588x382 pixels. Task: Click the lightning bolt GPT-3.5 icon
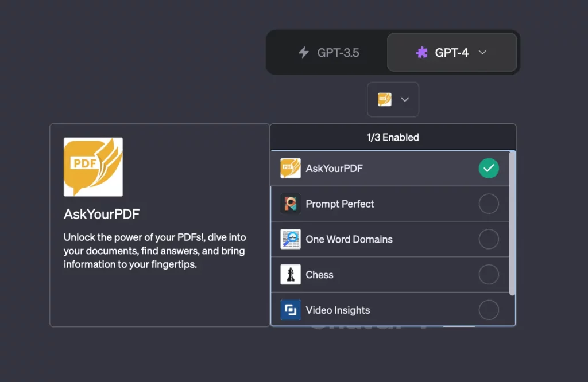click(x=304, y=53)
